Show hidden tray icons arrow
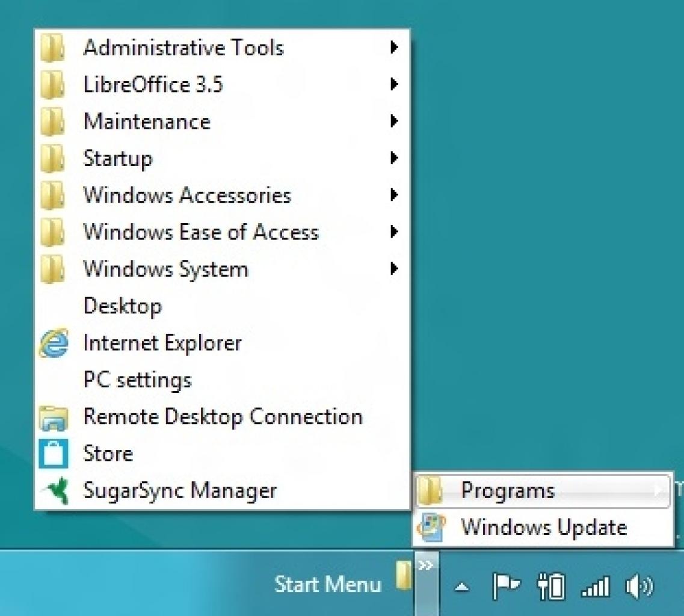The height and width of the screenshot is (616, 684). click(x=462, y=587)
